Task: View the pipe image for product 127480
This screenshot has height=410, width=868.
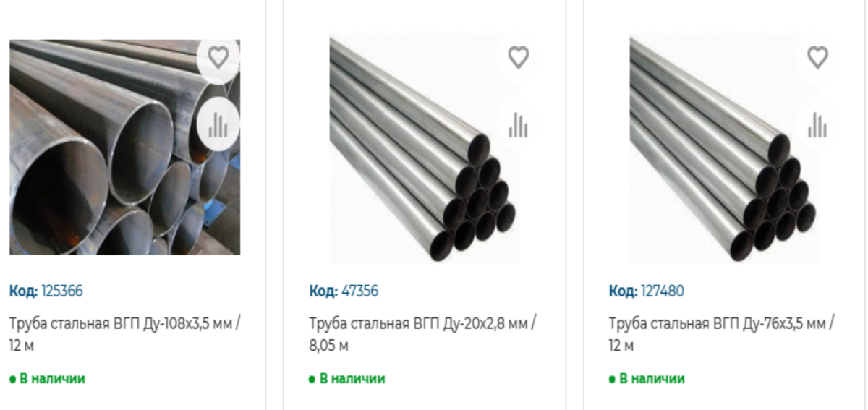Action: coord(724,148)
